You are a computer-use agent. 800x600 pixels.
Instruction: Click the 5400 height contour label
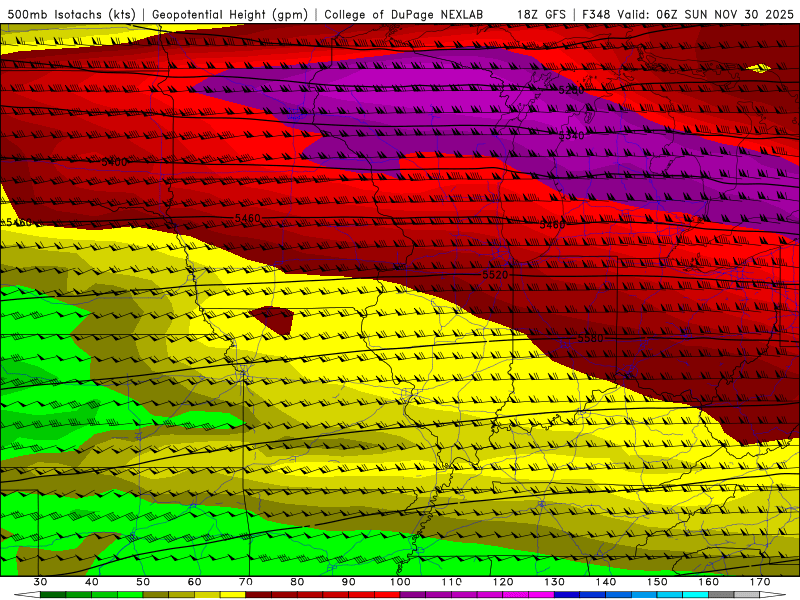(x=114, y=162)
